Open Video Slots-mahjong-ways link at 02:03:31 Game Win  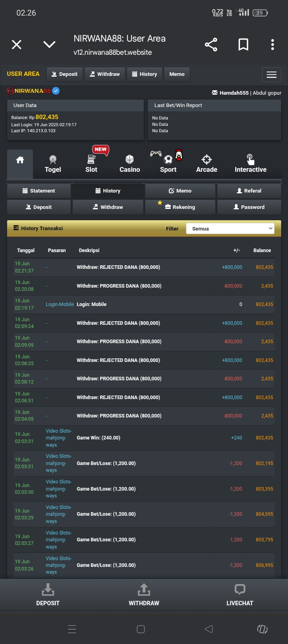pyautogui.click(x=59, y=438)
